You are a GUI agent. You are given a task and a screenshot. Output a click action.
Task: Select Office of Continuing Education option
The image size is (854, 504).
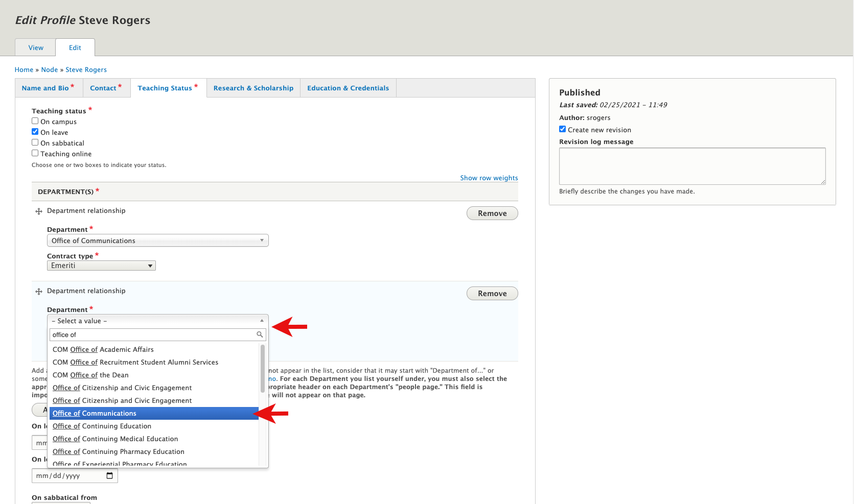(102, 426)
